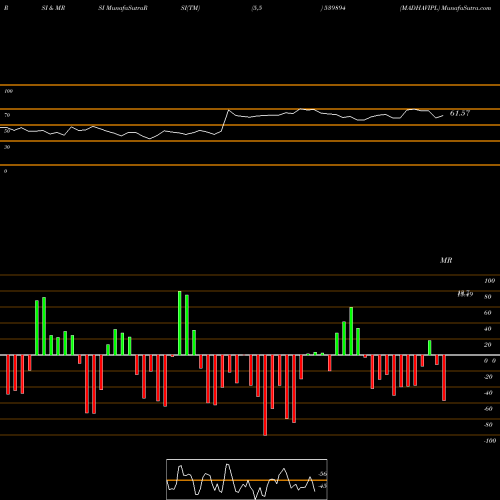Click the MR axis label -100
The width and height of the screenshot is (500, 500).
[x=489, y=441]
